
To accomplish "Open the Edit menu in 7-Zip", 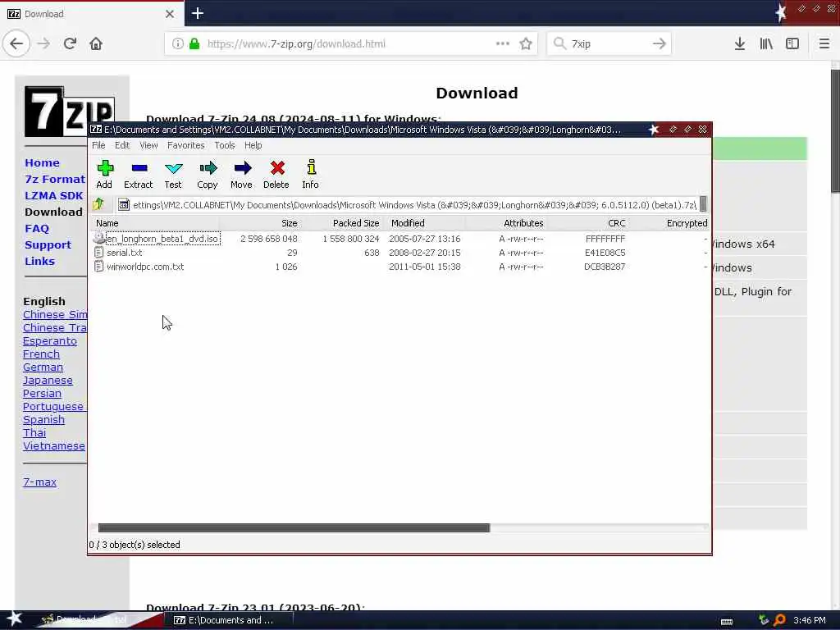I will (122, 145).
